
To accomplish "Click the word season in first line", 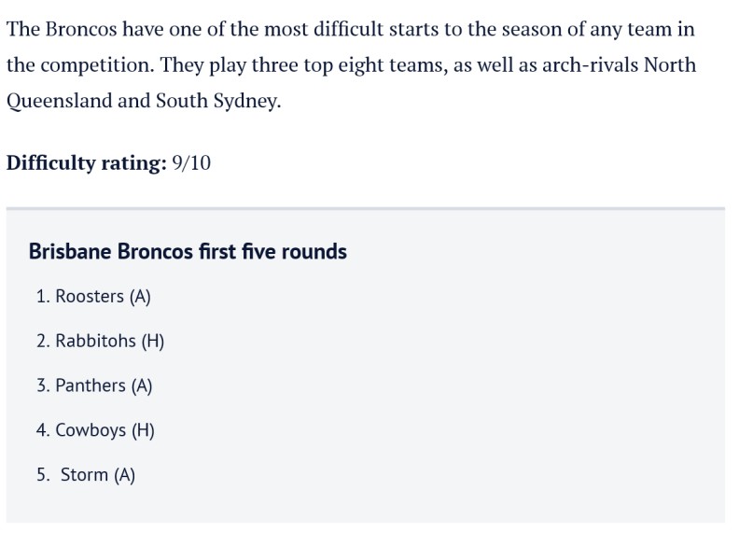I will coord(532,30).
